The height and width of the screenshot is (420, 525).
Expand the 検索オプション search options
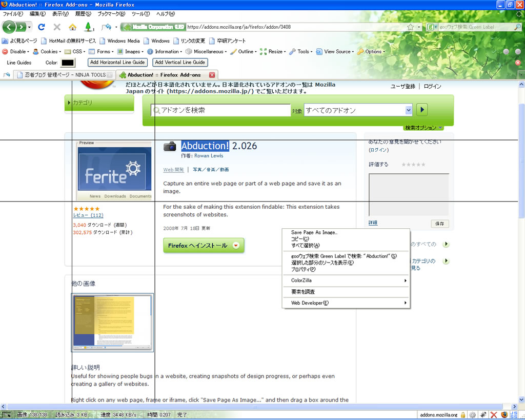423,128
